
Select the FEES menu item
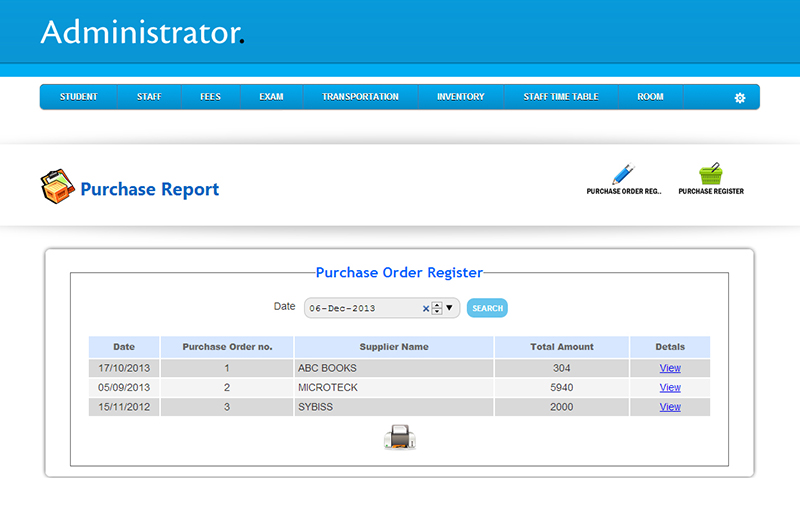(210, 97)
